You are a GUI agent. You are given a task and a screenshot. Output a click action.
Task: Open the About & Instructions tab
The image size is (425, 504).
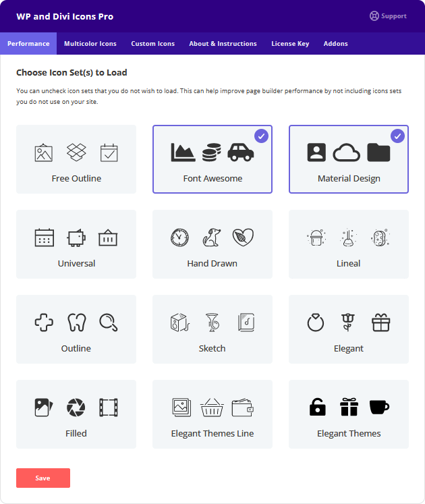[223, 44]
